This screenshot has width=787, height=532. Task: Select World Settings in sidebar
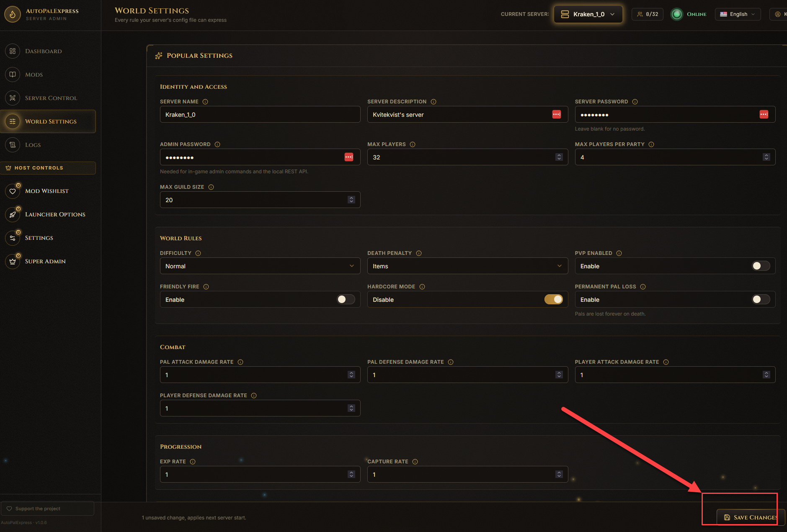[x=48, y=121]
